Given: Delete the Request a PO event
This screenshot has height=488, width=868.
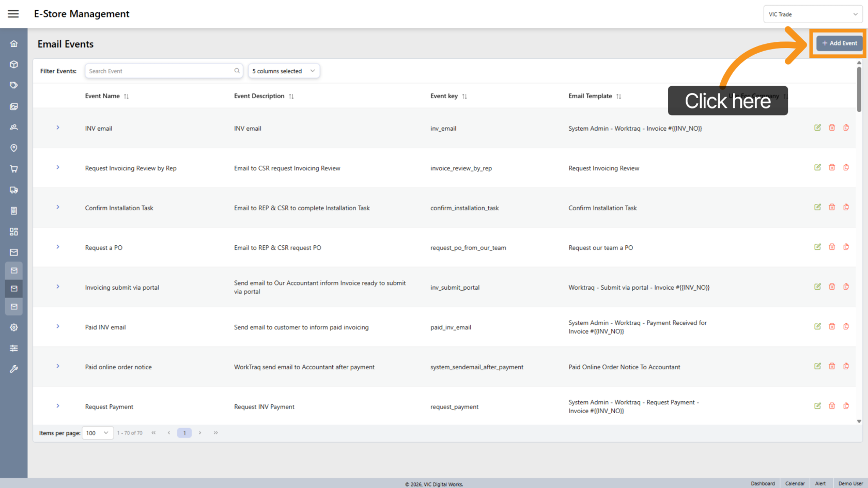Looking at the screenshot, I should 832,247.
